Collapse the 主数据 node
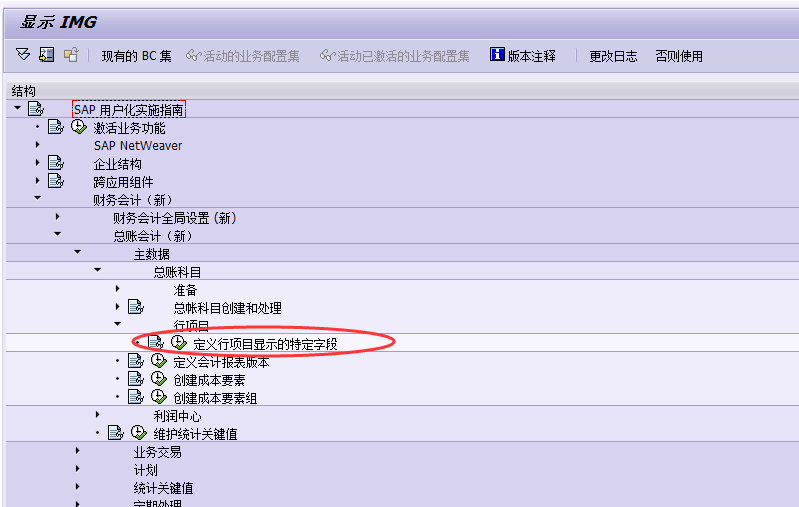The width and height of the screenshot is (799, 507). [x=77, y=252]
